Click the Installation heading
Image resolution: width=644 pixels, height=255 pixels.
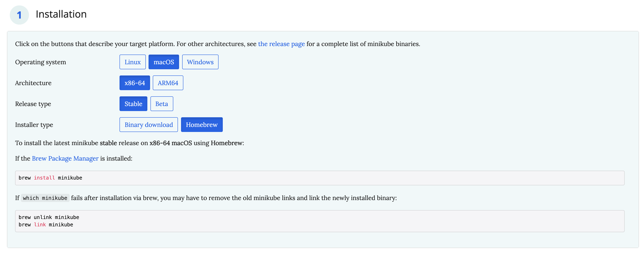(61, 14)
